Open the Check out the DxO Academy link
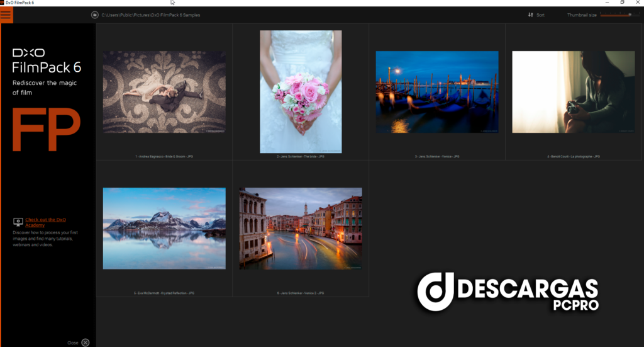Image resolution: width=644 pixels, height=347 pixels. (45, 222)
